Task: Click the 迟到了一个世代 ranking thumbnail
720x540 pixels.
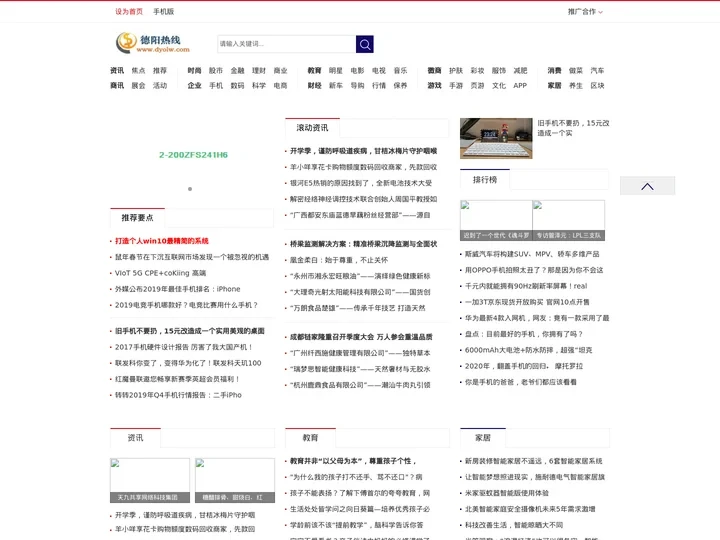Action: 496,220
